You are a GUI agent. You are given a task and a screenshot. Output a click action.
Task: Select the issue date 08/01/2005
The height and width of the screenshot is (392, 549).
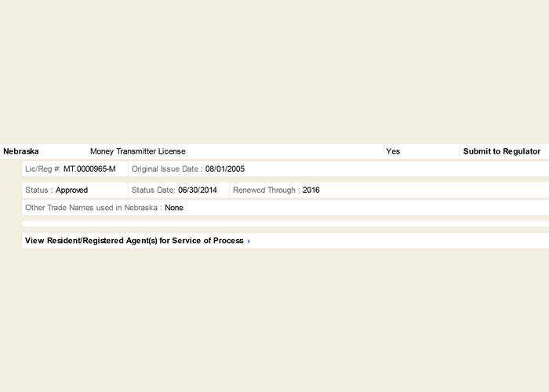tap(225, 169)
